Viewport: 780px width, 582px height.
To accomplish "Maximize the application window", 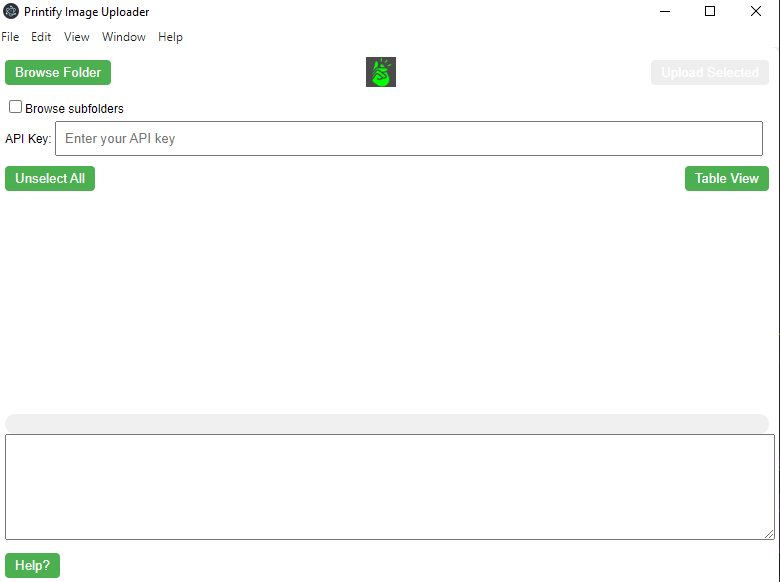I will tap(710, 12).
